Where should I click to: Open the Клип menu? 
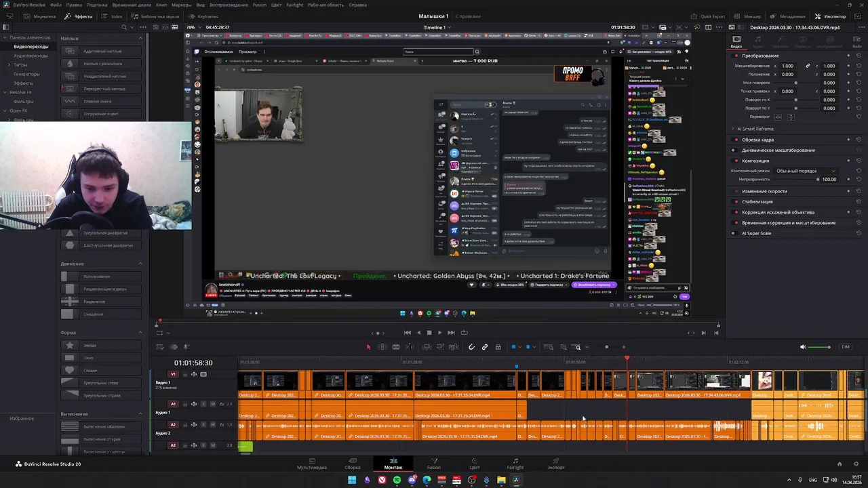161,5
